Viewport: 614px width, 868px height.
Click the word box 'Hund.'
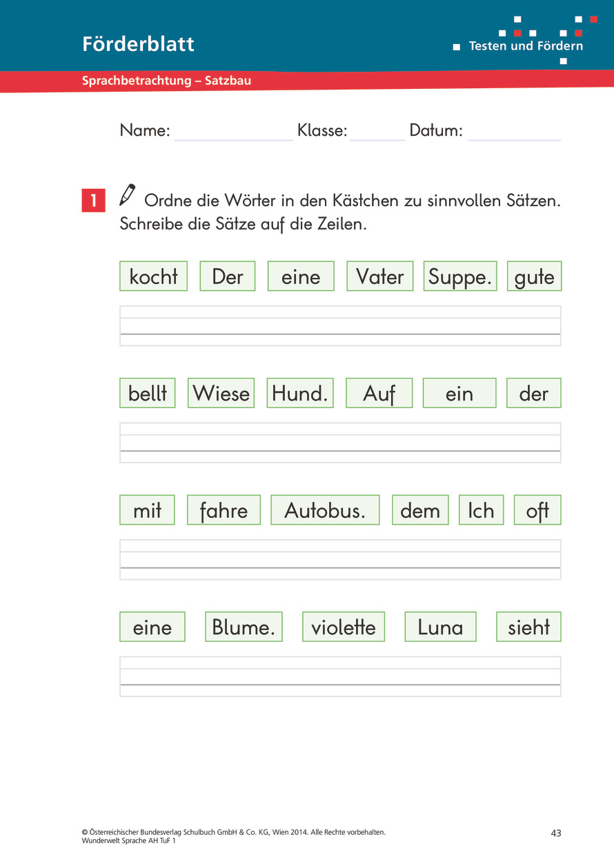pos(300,393)
